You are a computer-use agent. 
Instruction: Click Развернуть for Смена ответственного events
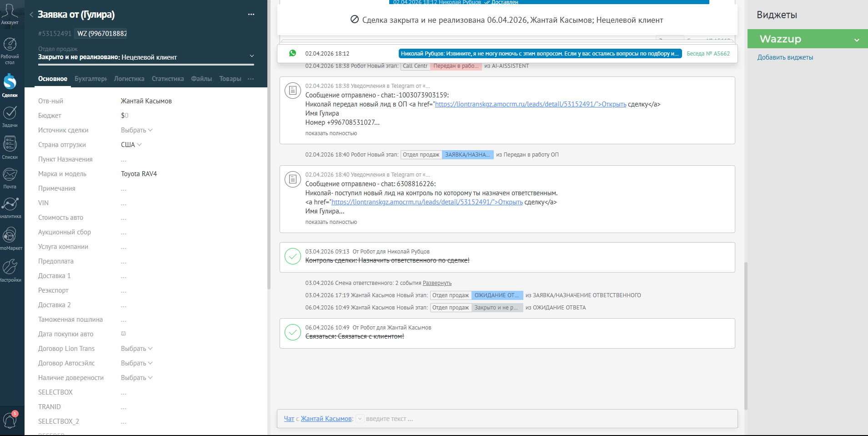coord(437,283)
